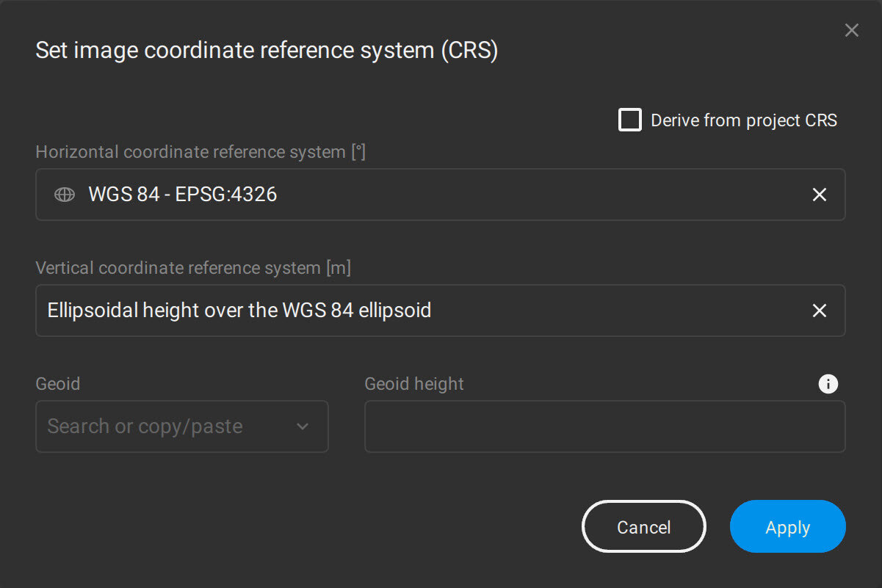Apply the coordinate reference system settings
Screen dimensions: 882x588
(787, 526)
